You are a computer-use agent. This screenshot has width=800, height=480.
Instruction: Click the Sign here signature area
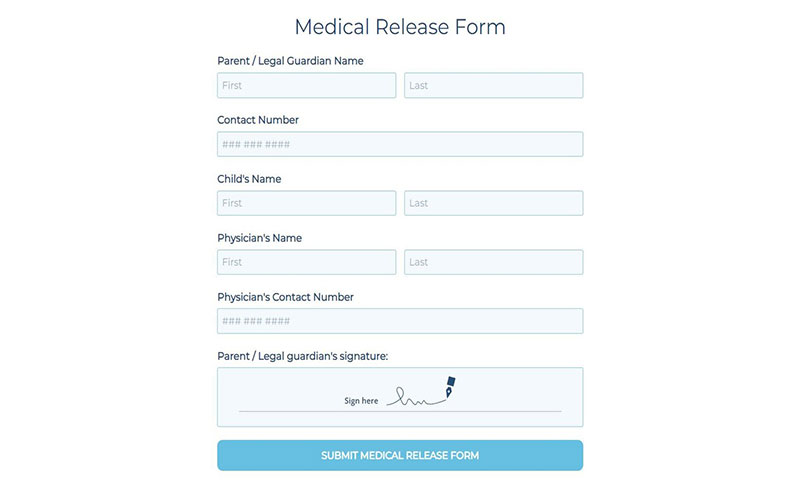tap(400, 397)
